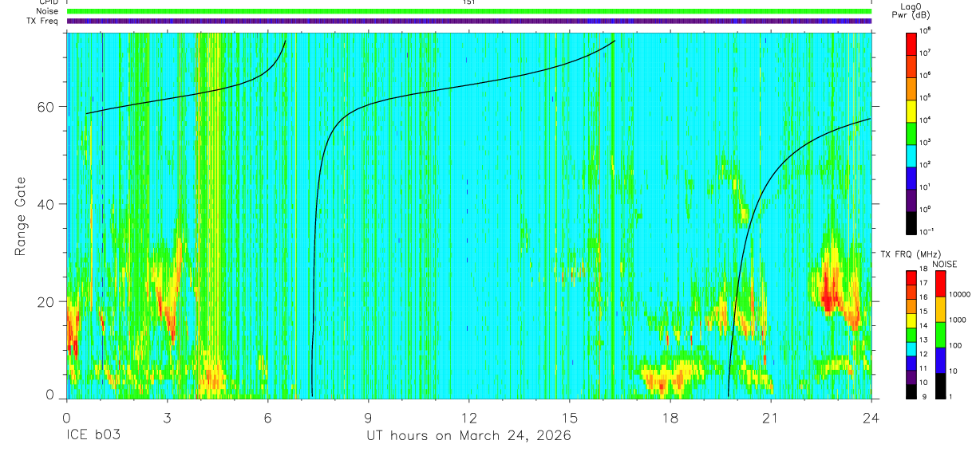
Task: Select the 24 UT hour tick label
Action: click(x=871, y=417)
